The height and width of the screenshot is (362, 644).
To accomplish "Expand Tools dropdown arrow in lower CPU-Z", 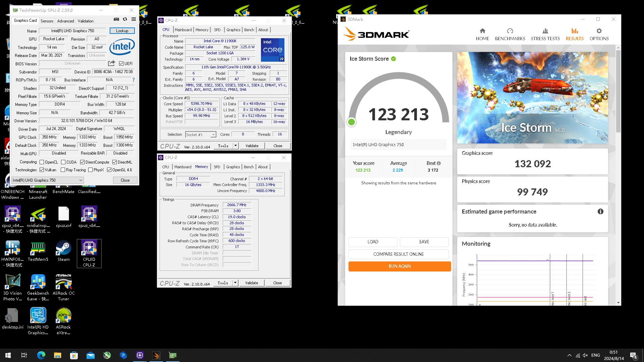I will point(235,283).
